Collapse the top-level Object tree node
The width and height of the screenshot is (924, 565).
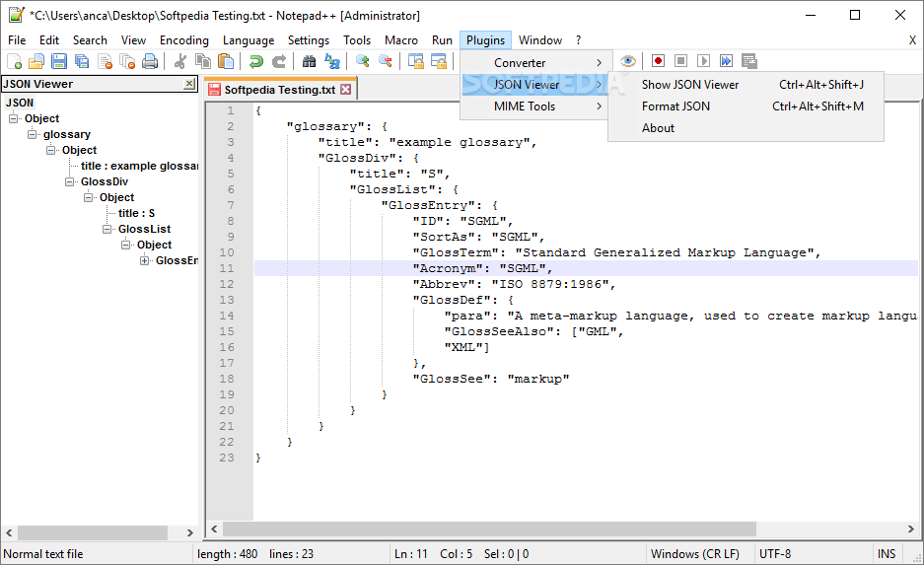point(13,118)
